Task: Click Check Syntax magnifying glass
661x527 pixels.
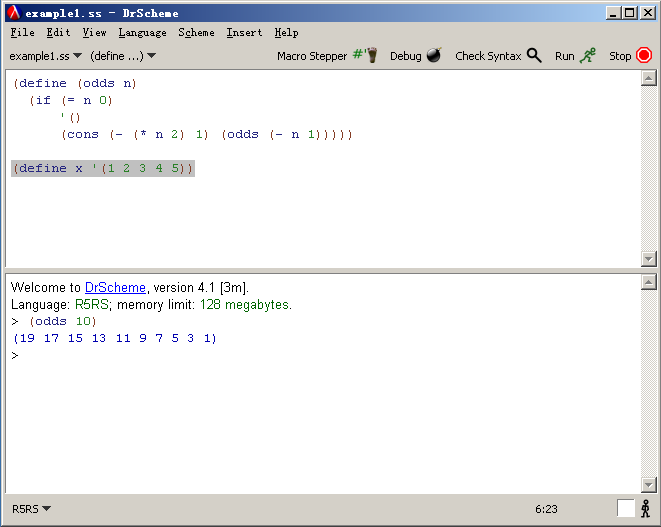Action: [x=534, y=56]
